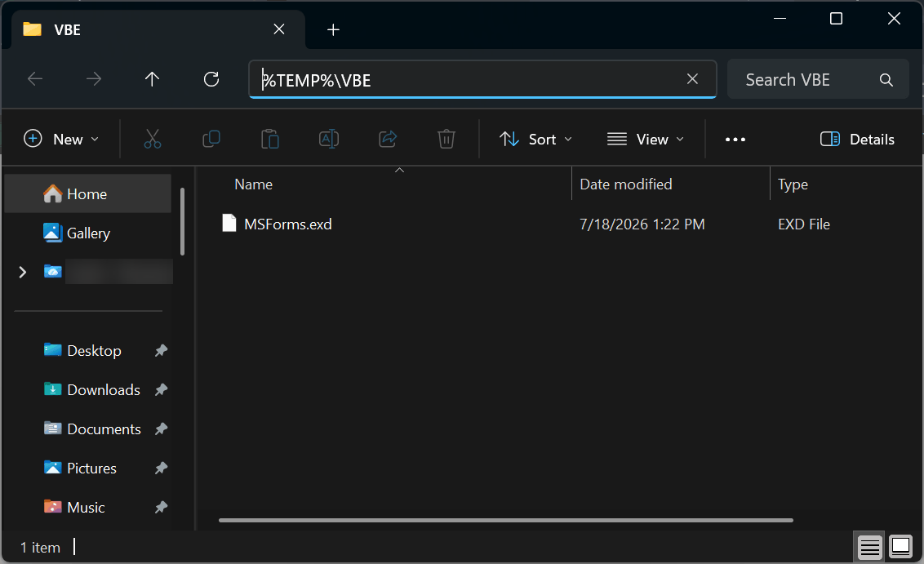Click the Back navigation arrow
Screen dimensions: 924x564
coord(35,79)
